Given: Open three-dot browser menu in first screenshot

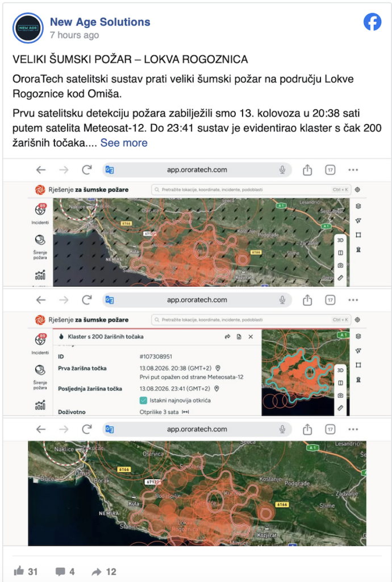Looking at the screenshot, I should (353, 170).
